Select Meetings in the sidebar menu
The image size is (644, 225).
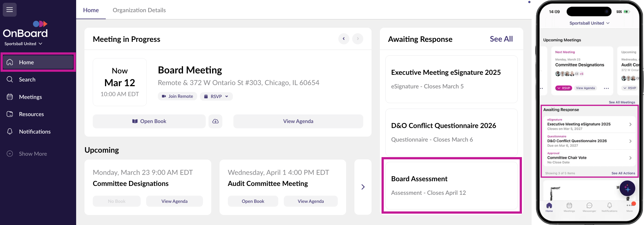(30, 97)
